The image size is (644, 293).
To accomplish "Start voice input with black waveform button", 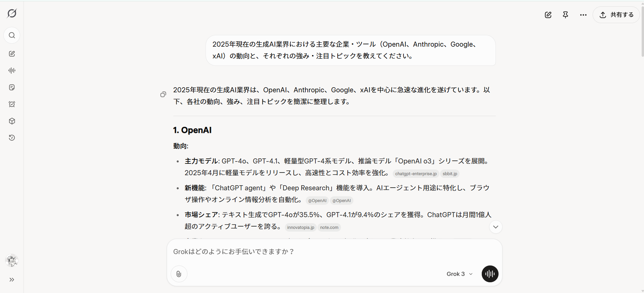I will click(490, 274).
